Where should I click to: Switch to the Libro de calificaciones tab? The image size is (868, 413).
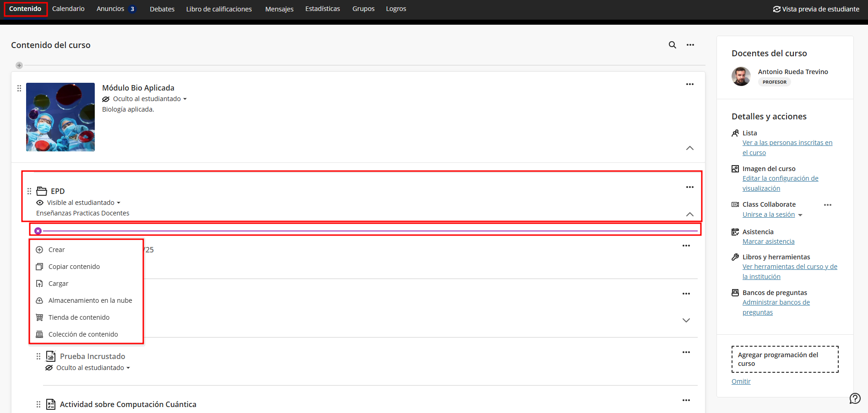click(219, 9)
